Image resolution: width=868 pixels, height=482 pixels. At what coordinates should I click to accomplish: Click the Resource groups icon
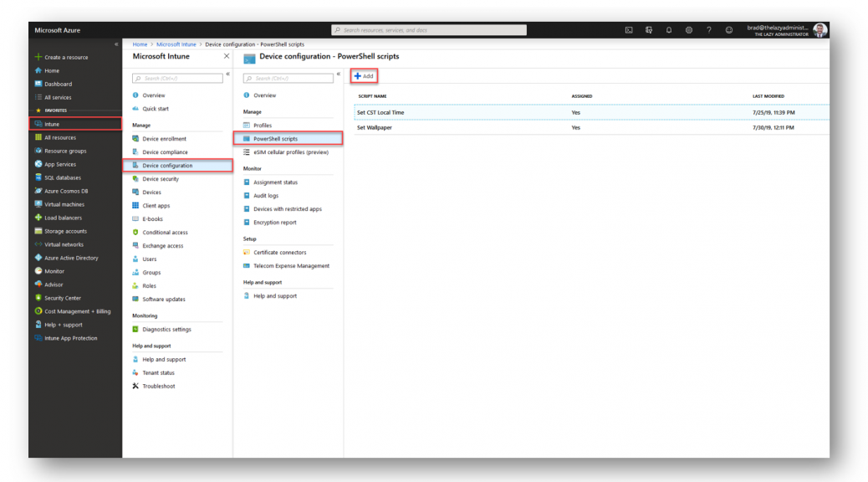pyautogui.click(x=38, y=151)
